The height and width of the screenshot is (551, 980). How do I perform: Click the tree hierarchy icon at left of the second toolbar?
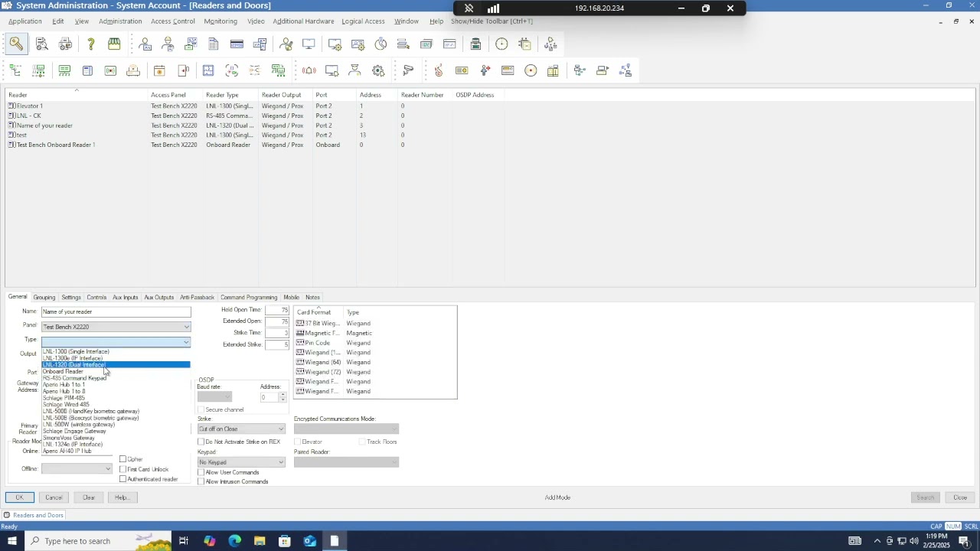click(x=15, y=70)
